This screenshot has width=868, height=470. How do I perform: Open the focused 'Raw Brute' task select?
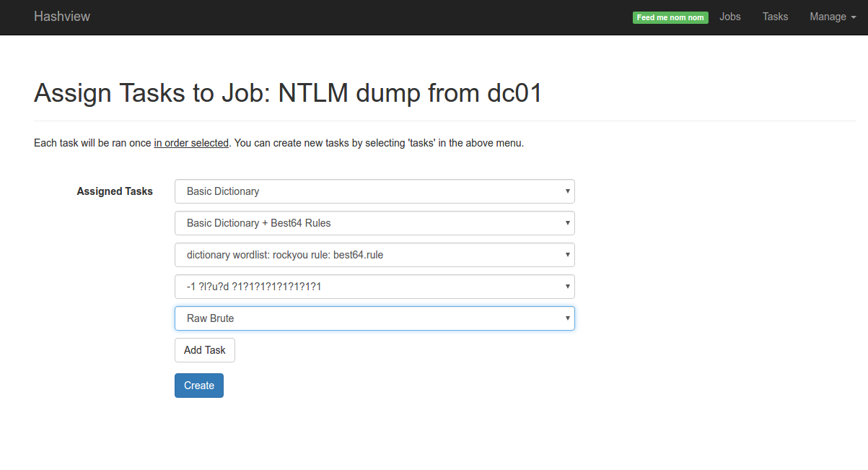click(374, 318)
